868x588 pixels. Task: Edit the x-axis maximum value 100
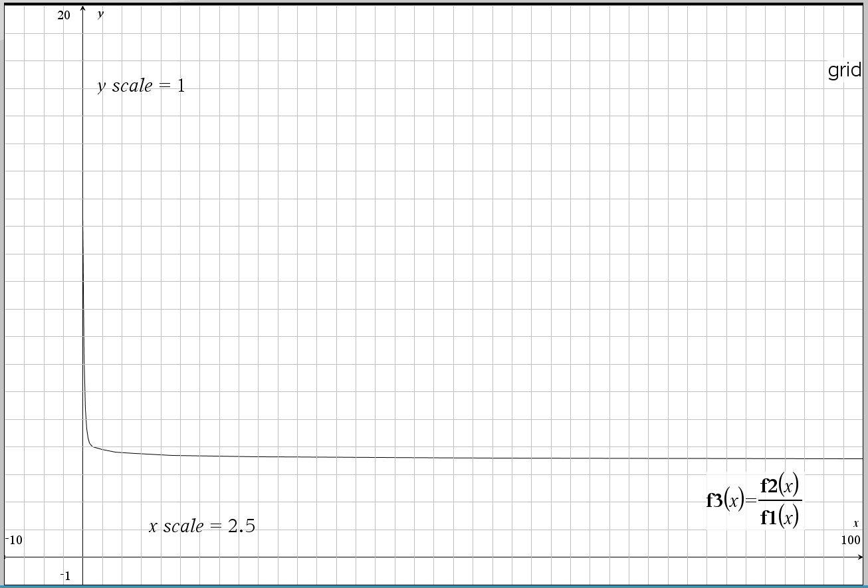pos(850,540)
